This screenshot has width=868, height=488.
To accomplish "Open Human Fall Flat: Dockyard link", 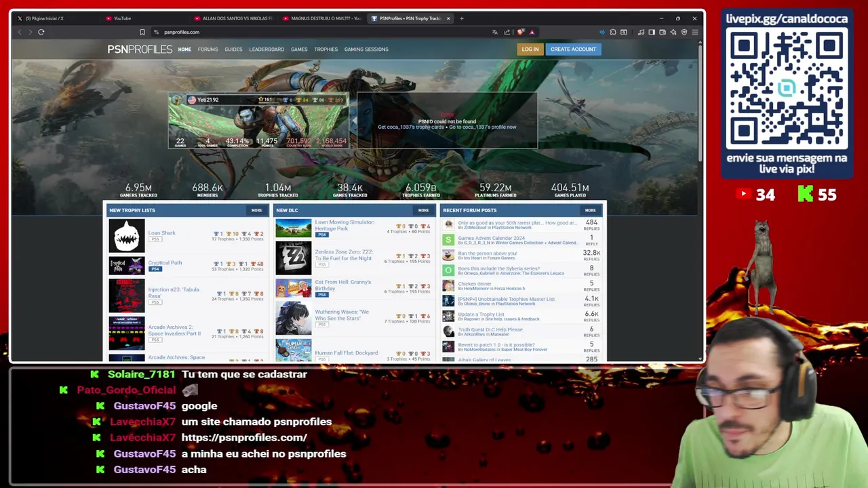I will 347,352.
